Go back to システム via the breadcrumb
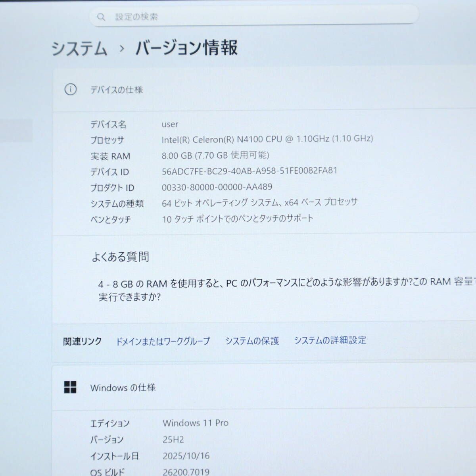Image resolution: width=476 pixels, height=476 pixels. [79, 49]
